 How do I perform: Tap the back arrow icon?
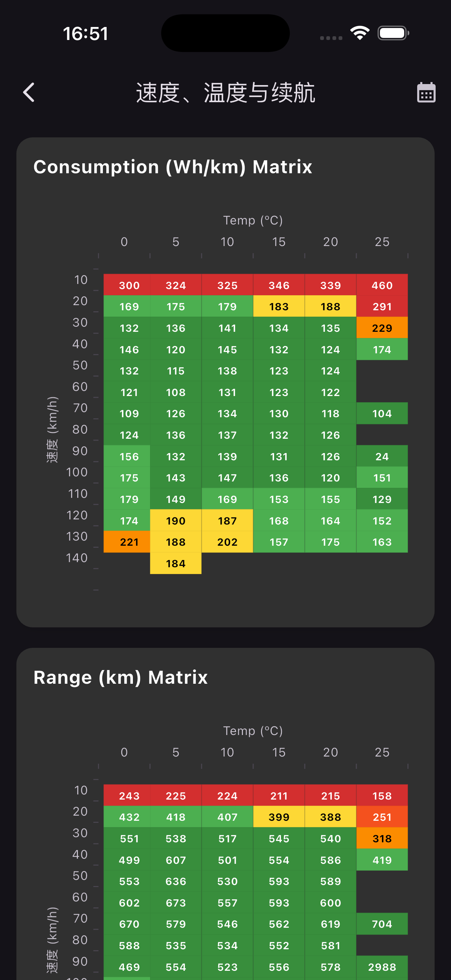pyautogui.click(x=29, y=93)
